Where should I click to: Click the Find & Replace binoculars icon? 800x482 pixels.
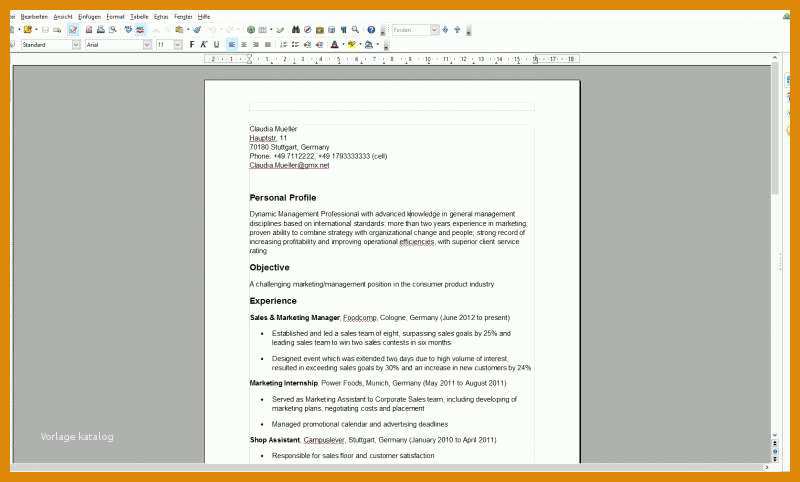(x=295, y=30)
